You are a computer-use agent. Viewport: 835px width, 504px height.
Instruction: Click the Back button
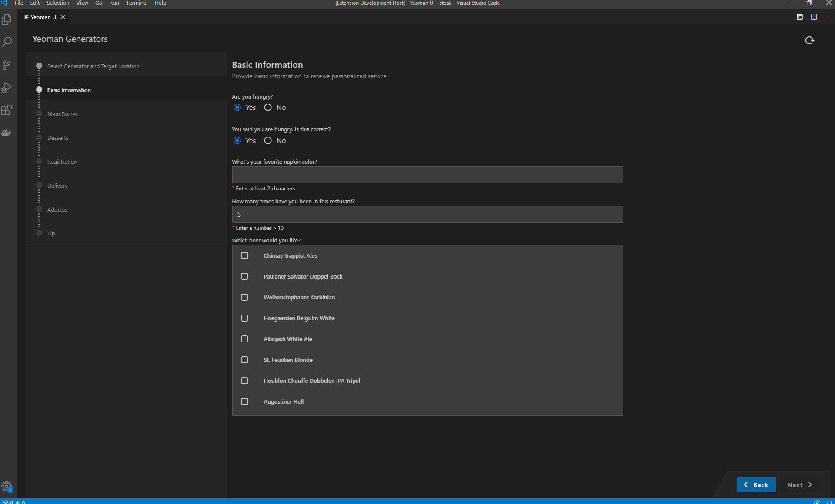[x=756, y=484]
